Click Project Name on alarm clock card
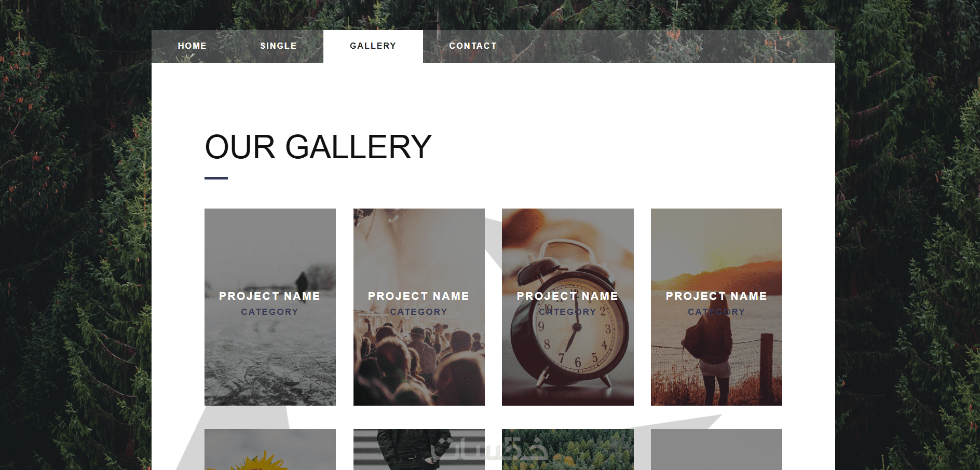The width and height of the screenshot is (980, 470). pos(567,296)
